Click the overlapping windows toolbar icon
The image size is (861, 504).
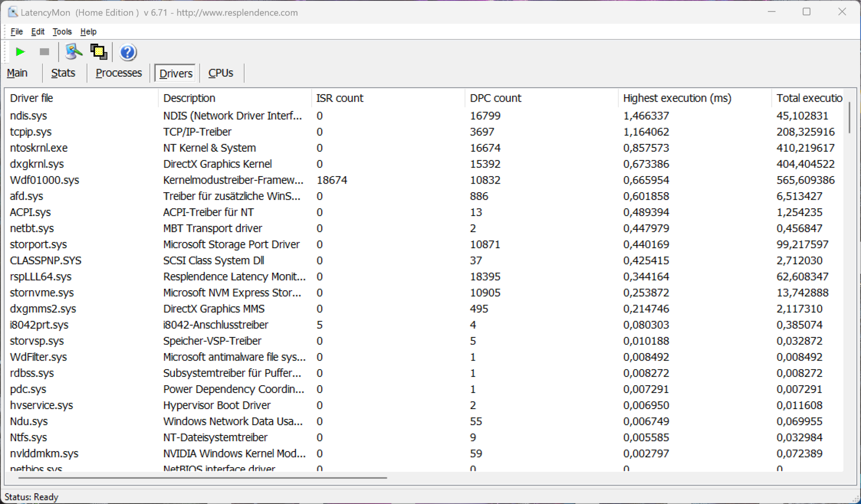pyautogui.click(x=99, y=52)
